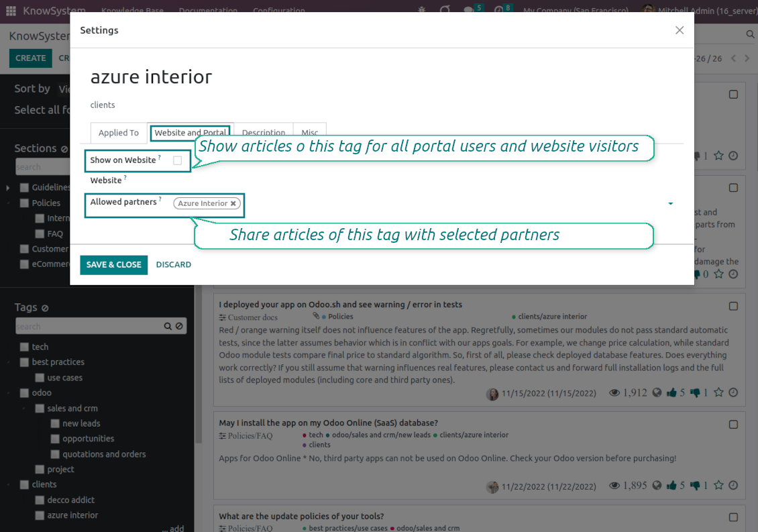This screenshot has width=758, height=532.
Task: Remove the Azure Interior partner tag
Action: (233, 203)
